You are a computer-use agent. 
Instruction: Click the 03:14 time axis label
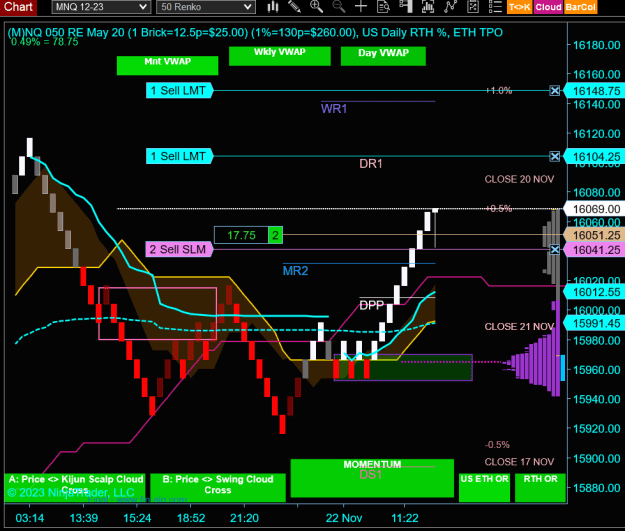[x=30, y=518]
